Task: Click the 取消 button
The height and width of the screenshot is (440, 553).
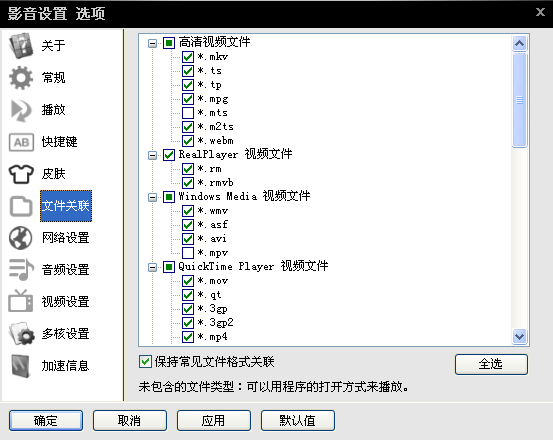Action: (130, 420)
